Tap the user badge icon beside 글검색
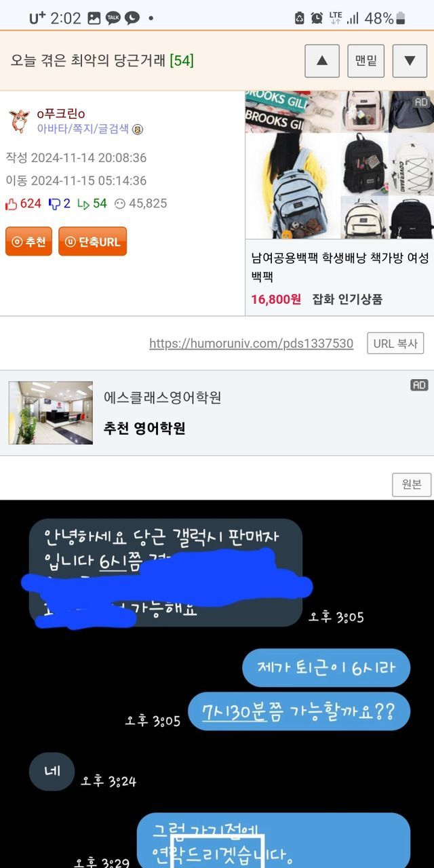434x868 pixels. pyautogui.click(x=138, y=130)
